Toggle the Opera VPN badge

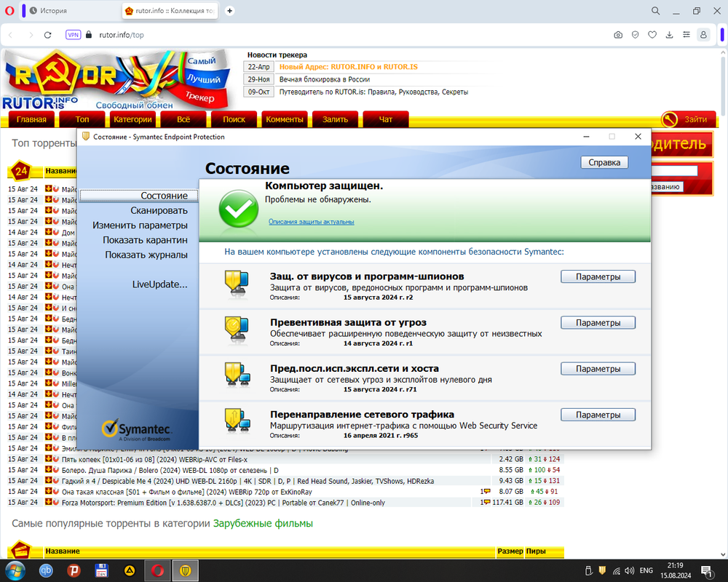coord(74,35)
